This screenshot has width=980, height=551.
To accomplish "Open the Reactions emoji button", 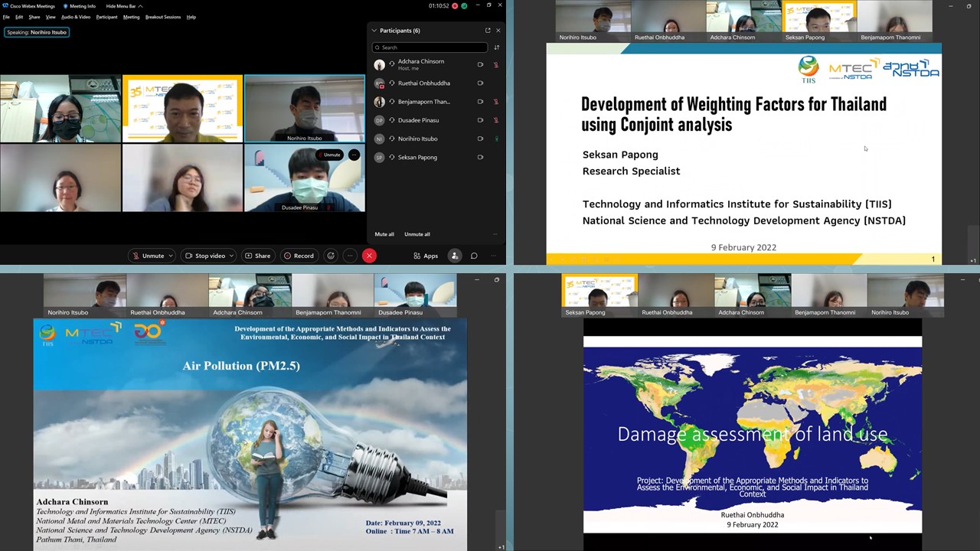I will 331,256.
